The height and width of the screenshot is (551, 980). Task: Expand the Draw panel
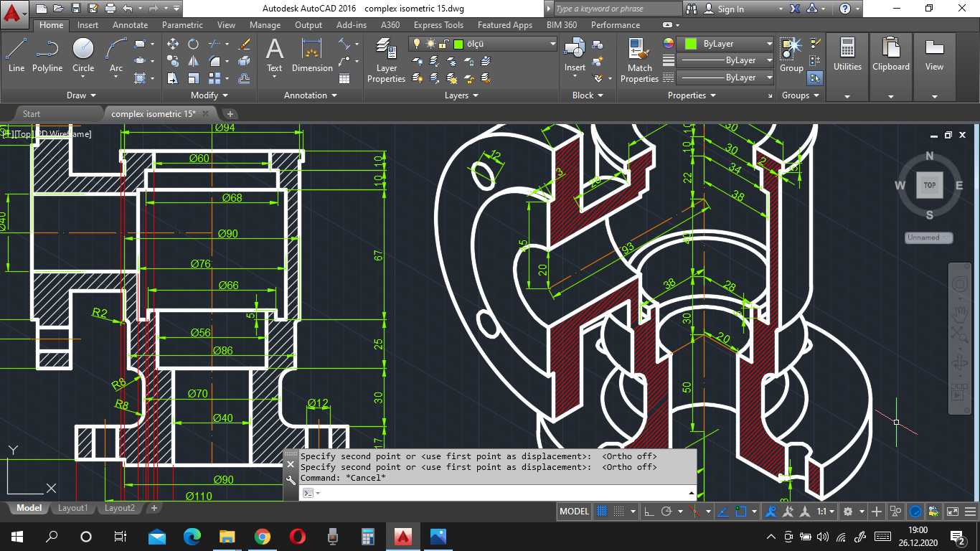point(81,95)
